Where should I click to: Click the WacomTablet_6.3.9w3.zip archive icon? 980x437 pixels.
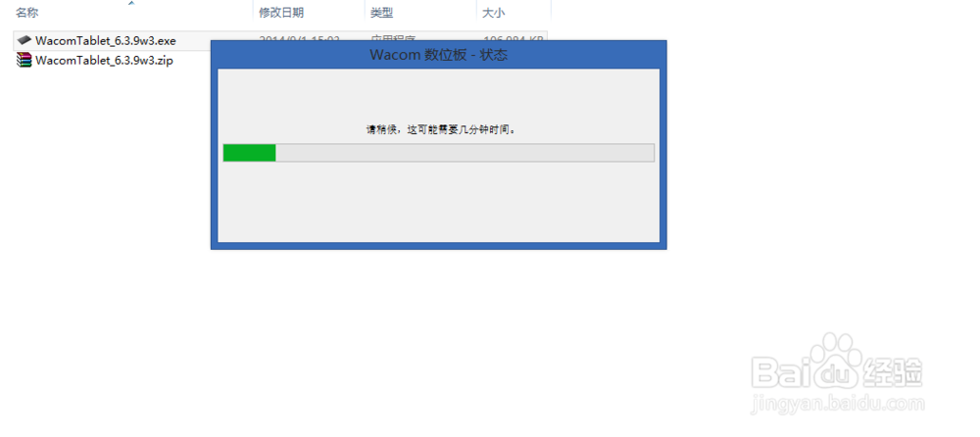coord(24,60)
